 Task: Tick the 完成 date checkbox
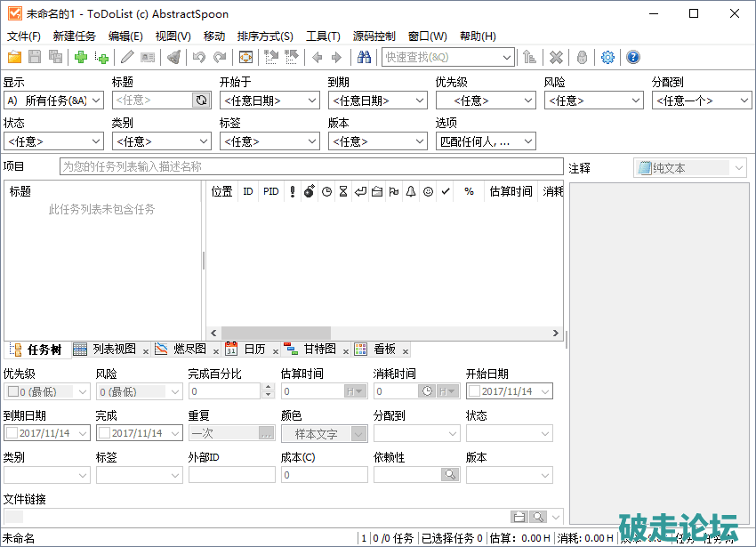[x=105, y=433]
